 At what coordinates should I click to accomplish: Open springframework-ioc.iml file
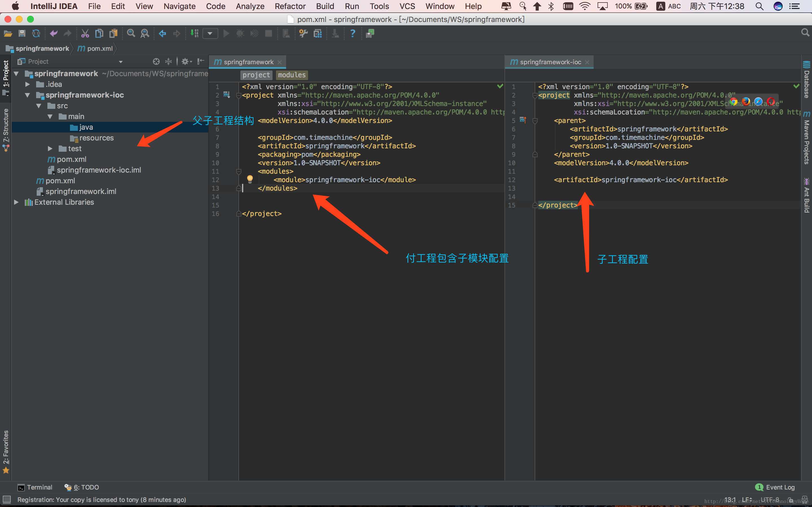(94, 170)
